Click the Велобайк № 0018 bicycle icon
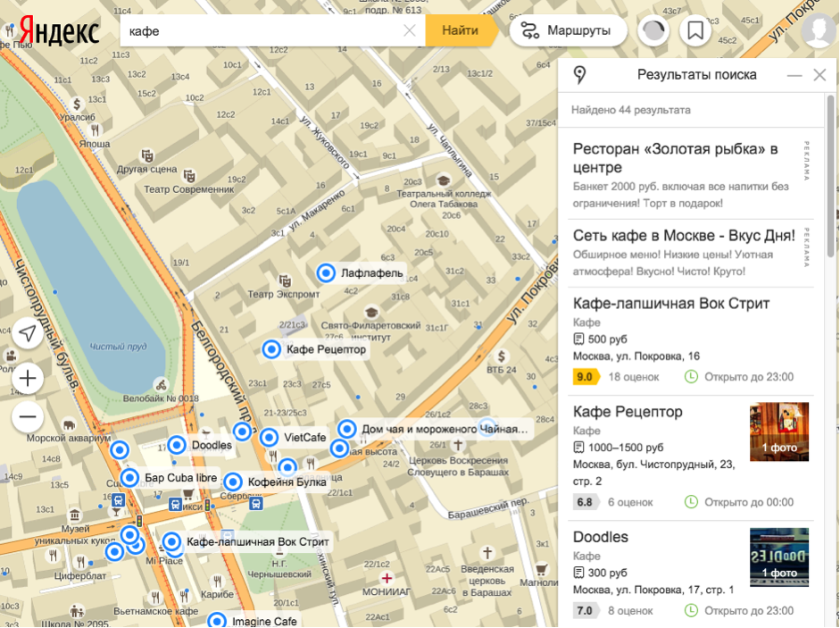 click(x=161, y=384)
